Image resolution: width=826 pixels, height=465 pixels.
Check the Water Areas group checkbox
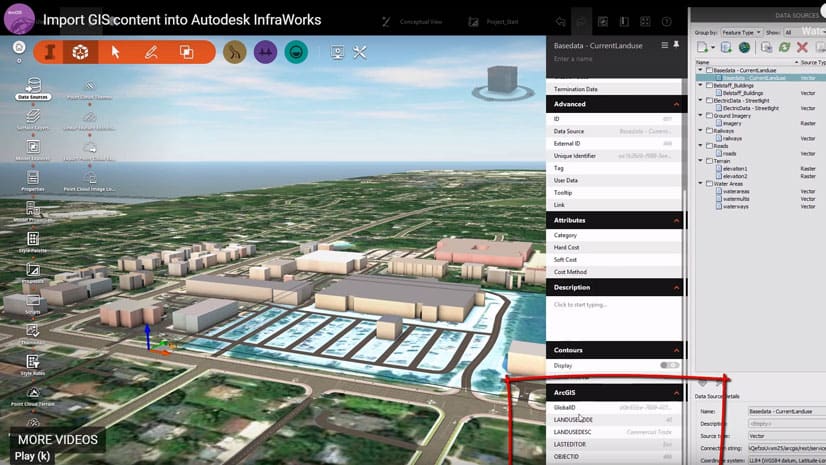tap(709, 184)
